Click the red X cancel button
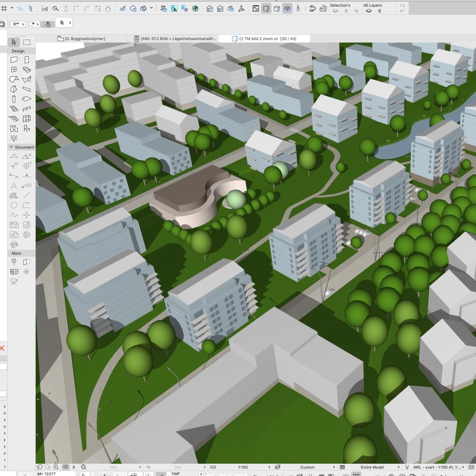476x476 pixels. pos(2,348)
